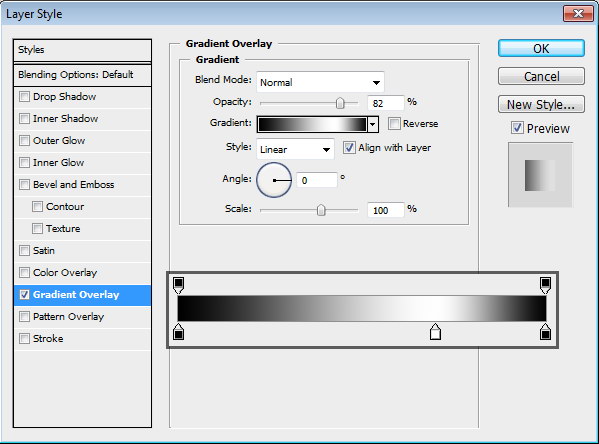Click the angle dial control
Viewport: 599px width, 444px height.
[x=274, y=180]
